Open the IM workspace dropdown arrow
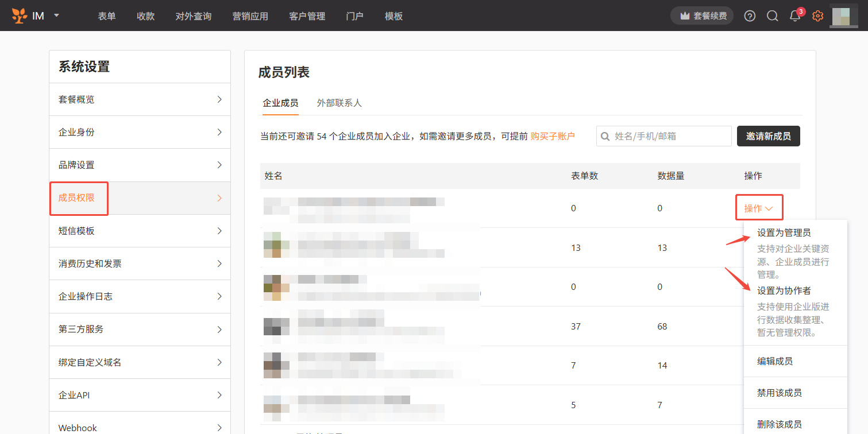Viewport: 868px width, 434px height. [x=56, y=15]
